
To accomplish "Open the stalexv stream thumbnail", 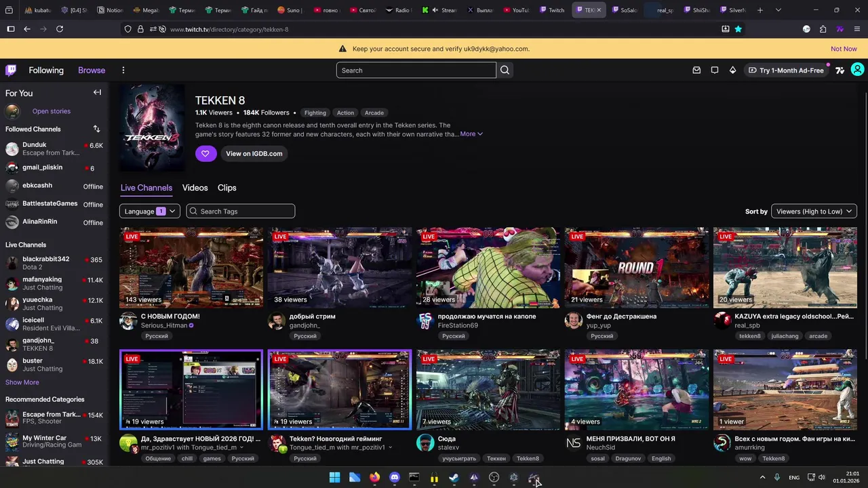I will (488, 390).
